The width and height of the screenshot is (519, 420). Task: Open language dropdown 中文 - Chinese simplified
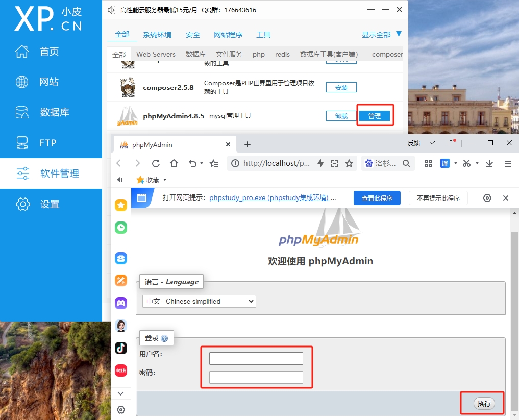click(199, 301)
